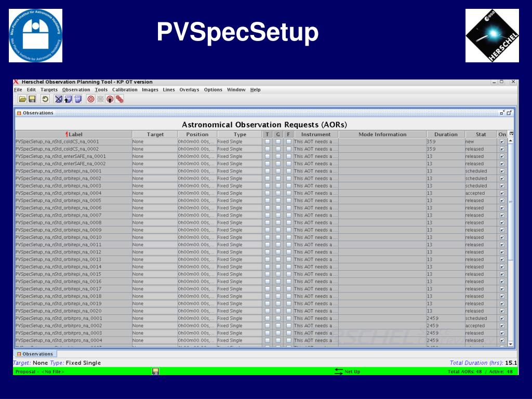Click the AOR icon with black up arrow

coord(68,99)
